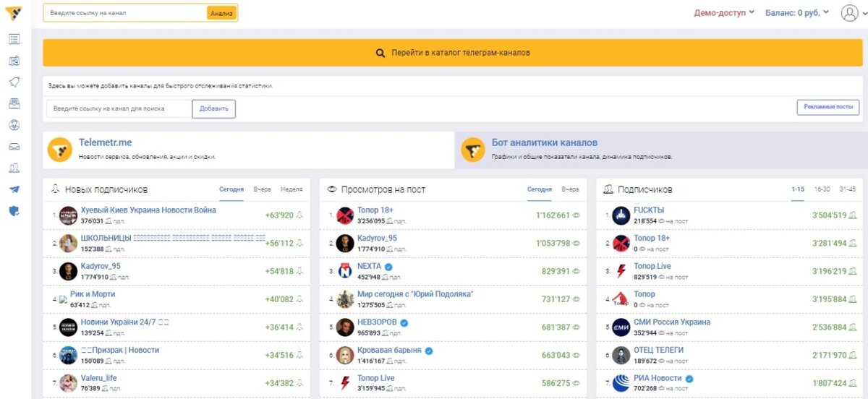Screen dimensions: 868x399
Task: Click the megaphone icon in sidebar
Action: click(x=14, y=82)
